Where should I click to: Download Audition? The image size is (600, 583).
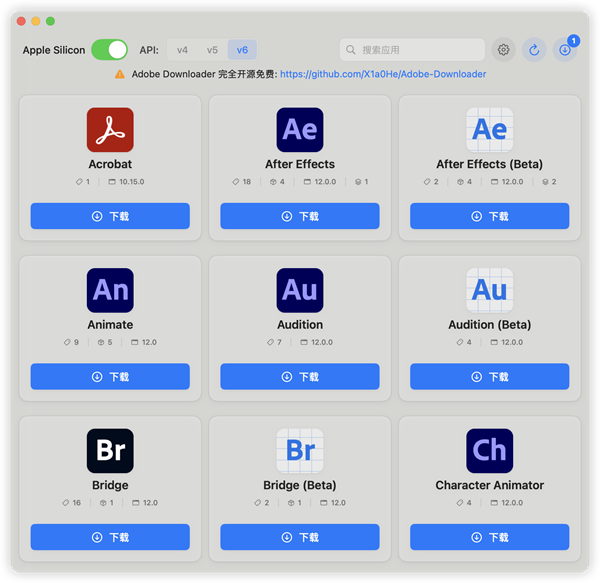300,376
